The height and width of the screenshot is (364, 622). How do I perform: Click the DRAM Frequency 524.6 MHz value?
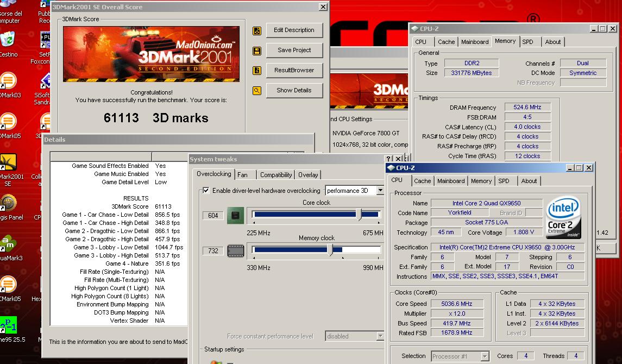pyautogui.click(x=527, y=107)
